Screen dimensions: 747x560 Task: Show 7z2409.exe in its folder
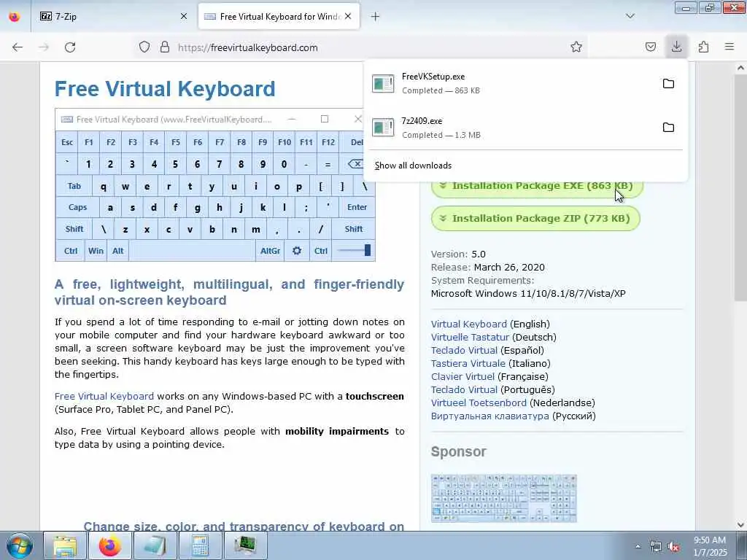(x=668, y=127)
